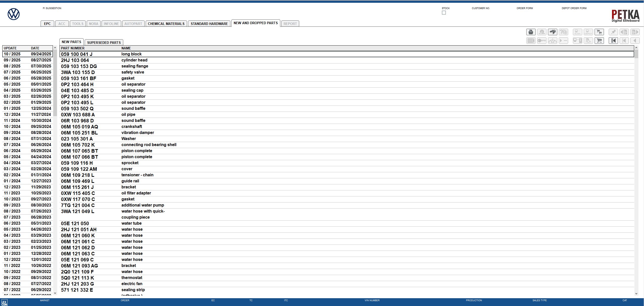Click the parts list scroll-down arrow
Screen dimensions: 644x306
(636, 293)
